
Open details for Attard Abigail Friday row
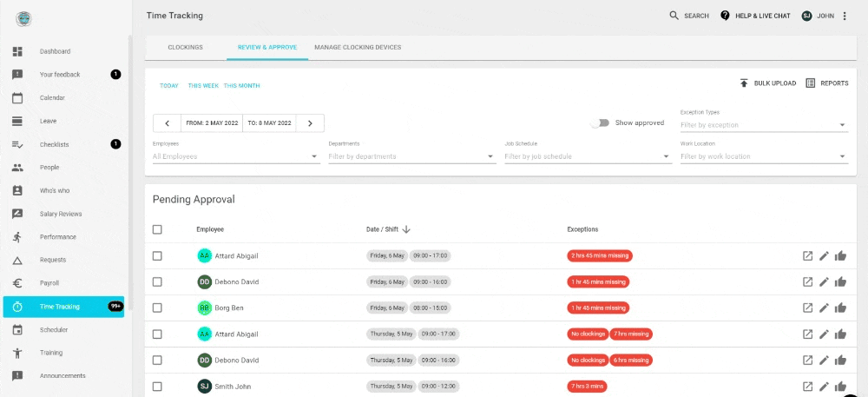[x=807, y=255]
